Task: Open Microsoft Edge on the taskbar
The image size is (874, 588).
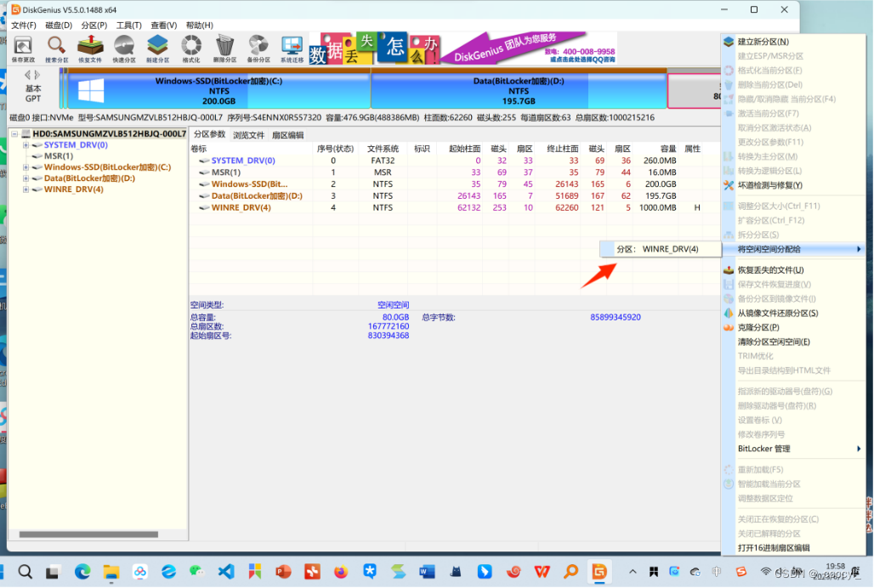Action: (82, 572)
